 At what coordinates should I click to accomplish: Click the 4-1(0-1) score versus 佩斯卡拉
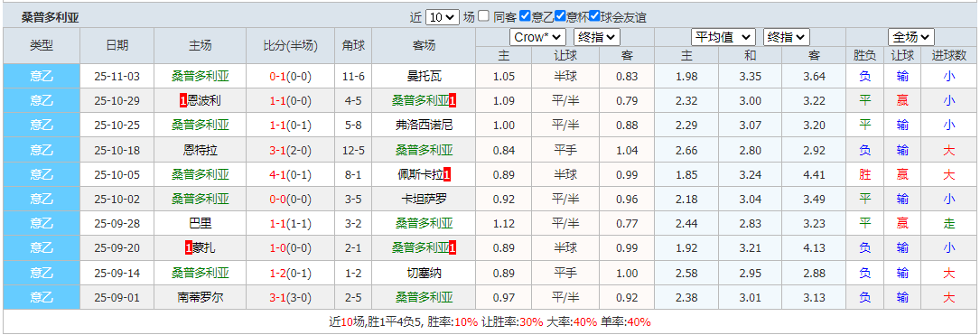point(291,175)
